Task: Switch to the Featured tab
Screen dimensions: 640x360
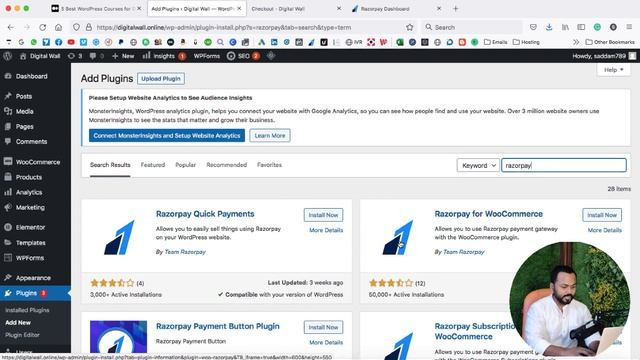Action: tap(153, 165)
